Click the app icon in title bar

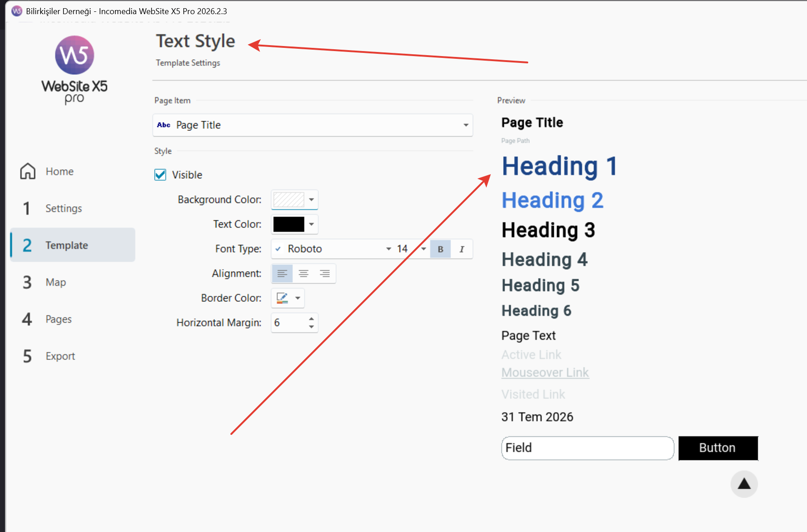[x=17, y=11]
